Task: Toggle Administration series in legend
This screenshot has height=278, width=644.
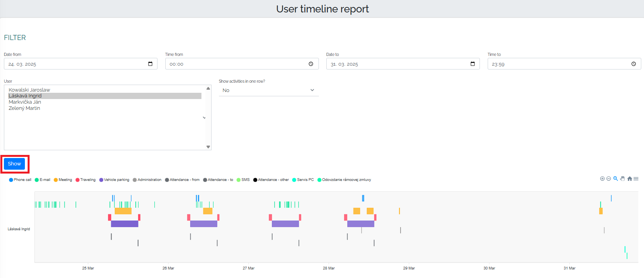Action: click(147, 180)
